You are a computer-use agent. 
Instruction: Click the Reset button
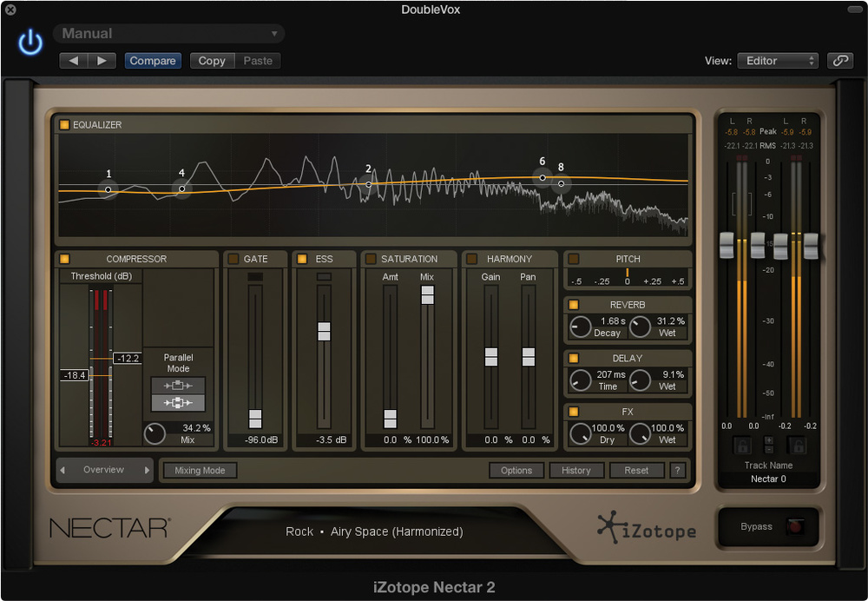(x=636, y=470)
